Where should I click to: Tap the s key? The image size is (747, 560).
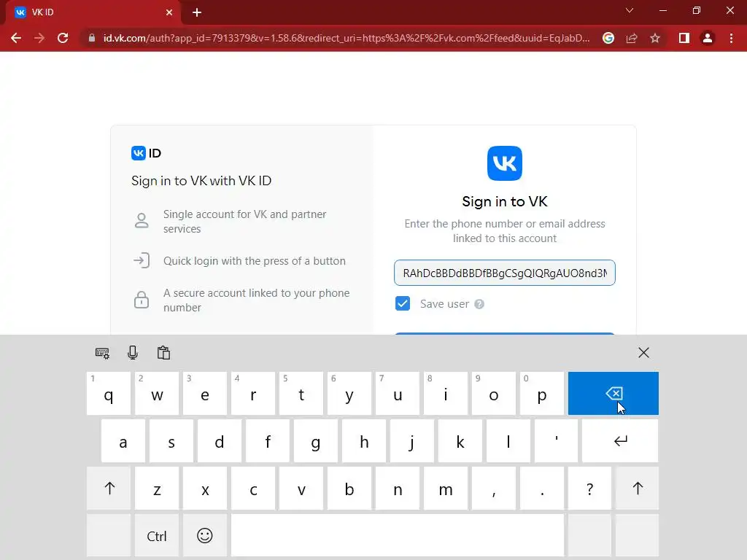click(171, 441)
